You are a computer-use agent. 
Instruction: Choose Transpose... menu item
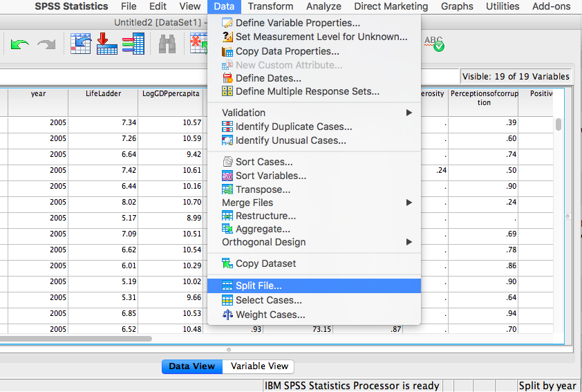(x=314, y=189)
